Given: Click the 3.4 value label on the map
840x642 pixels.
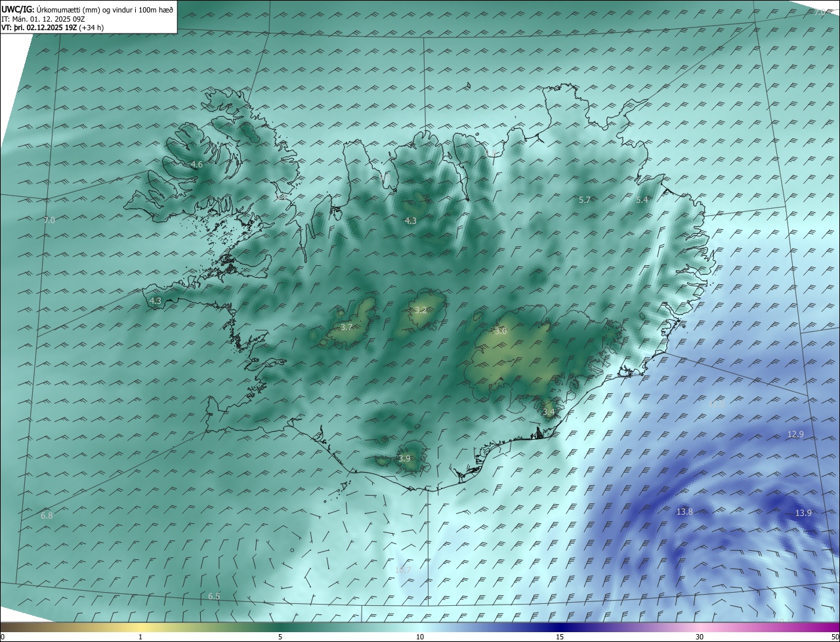Looking at the screenshot, I should coord(549,412).
